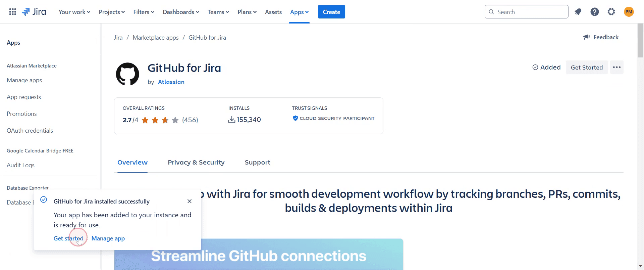Open App requests in sidebar

(24, 97)
